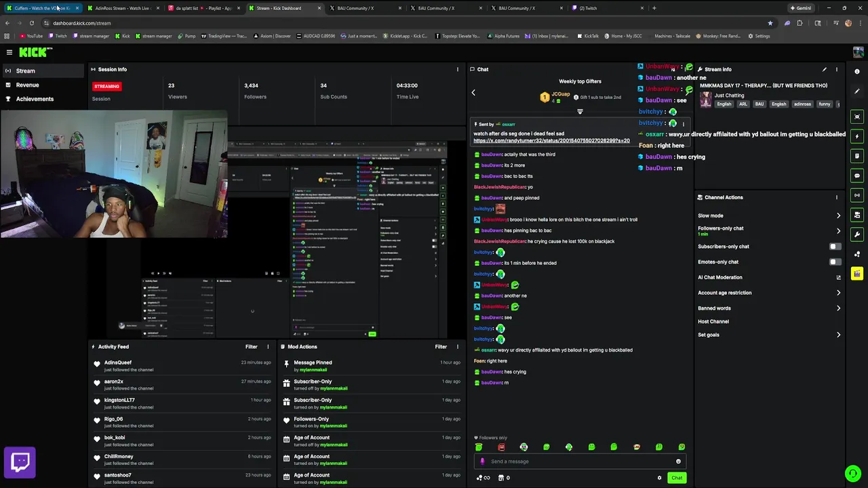This screenshot has height=488, width=868.
Task: Open Activity Feed options menu
Action: [x=268, y=346]
